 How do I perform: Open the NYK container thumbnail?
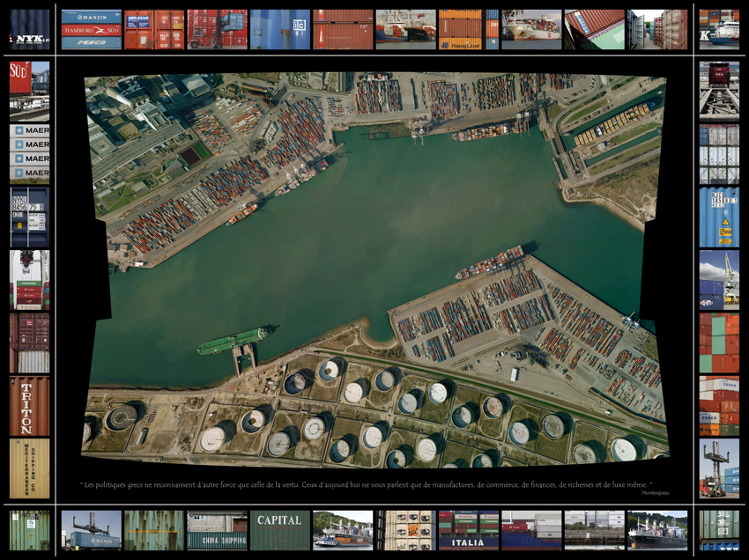(29, 29)
